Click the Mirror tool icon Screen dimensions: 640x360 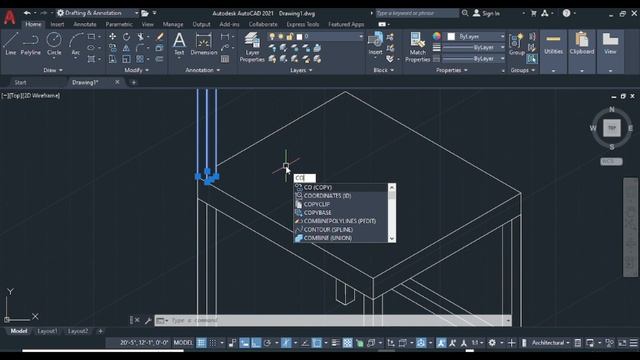(x=127, y=48)
